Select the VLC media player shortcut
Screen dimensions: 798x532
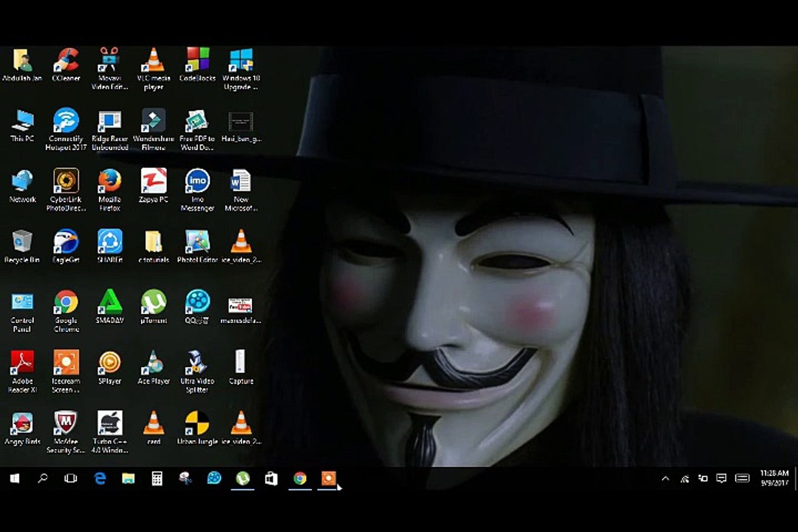pos(153,69)
